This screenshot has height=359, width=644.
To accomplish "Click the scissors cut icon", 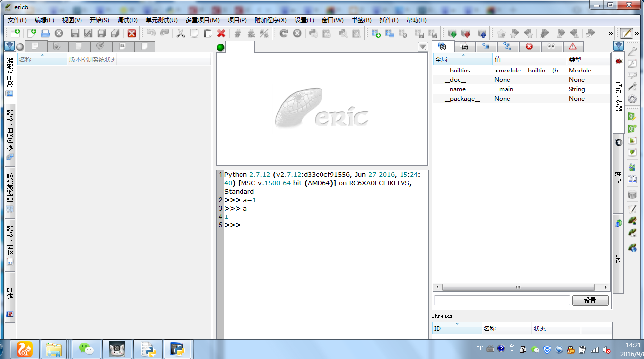I will [181, 33].
